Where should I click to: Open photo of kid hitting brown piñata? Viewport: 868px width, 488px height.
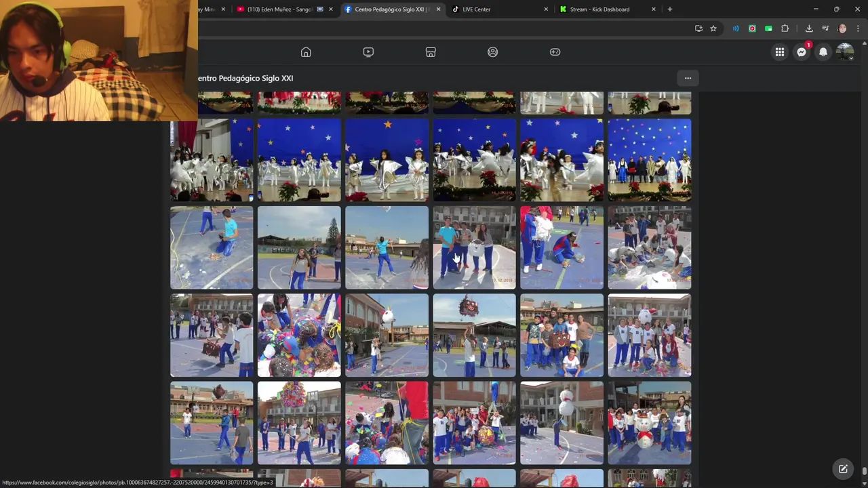(212, 335)
